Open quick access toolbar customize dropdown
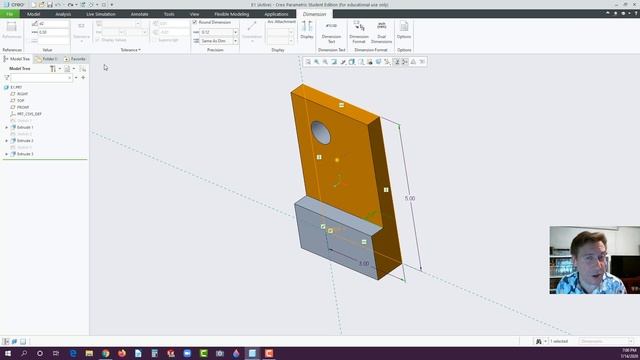640x360 pixels. (x=112, y=4)
